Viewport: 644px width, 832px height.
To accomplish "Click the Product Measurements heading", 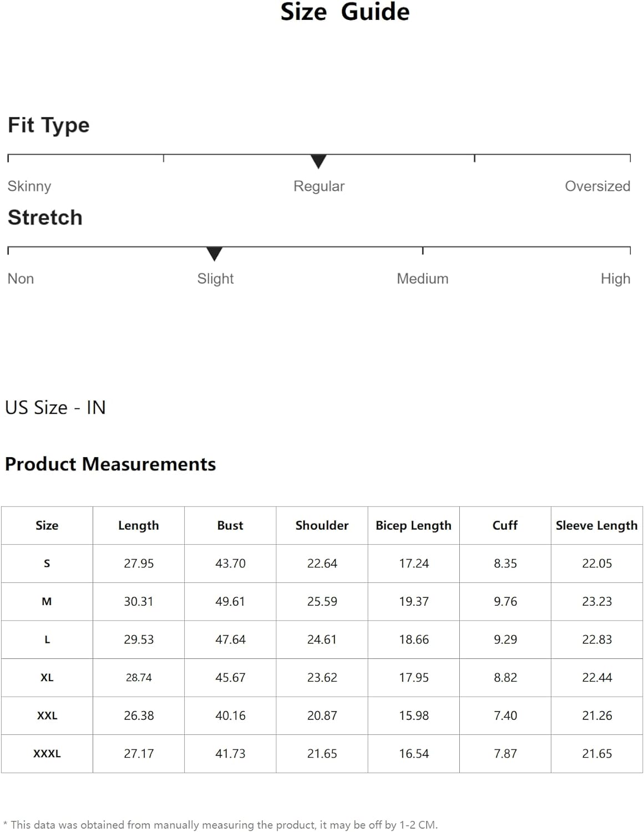I will (110, 464).
